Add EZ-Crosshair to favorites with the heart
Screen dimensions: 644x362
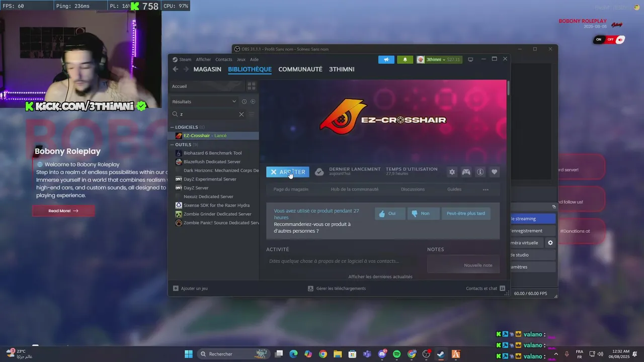(495, 172)
